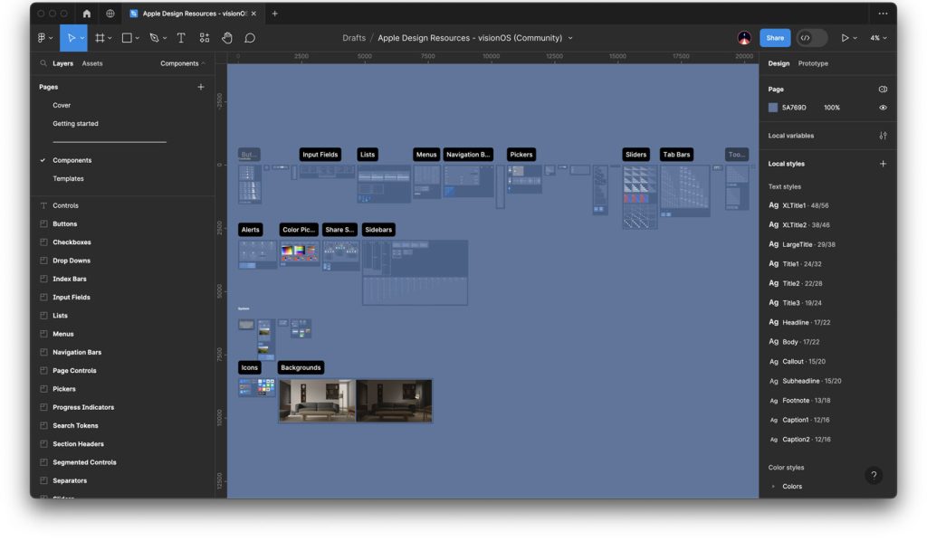
Task: Select the Rectangle shape tool
Action: 128,38
